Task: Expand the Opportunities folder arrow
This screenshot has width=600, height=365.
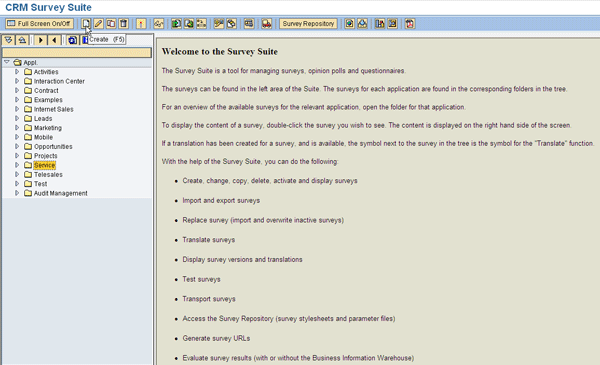Action: tap(17, 146)
